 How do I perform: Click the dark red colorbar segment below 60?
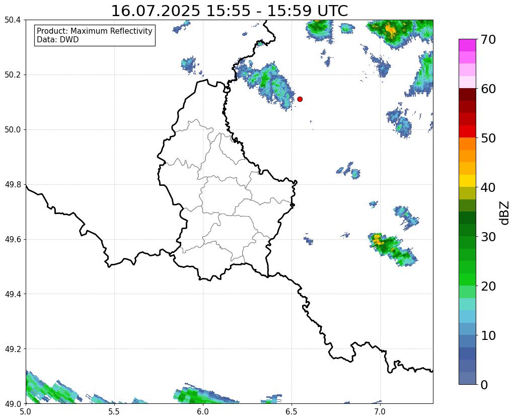point(467,95)
